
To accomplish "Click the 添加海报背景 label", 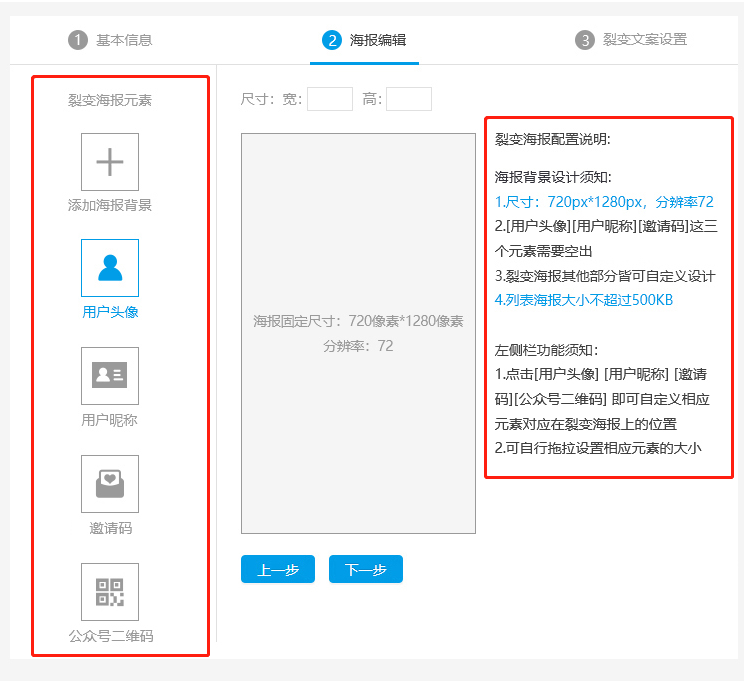I will (110, 205).
